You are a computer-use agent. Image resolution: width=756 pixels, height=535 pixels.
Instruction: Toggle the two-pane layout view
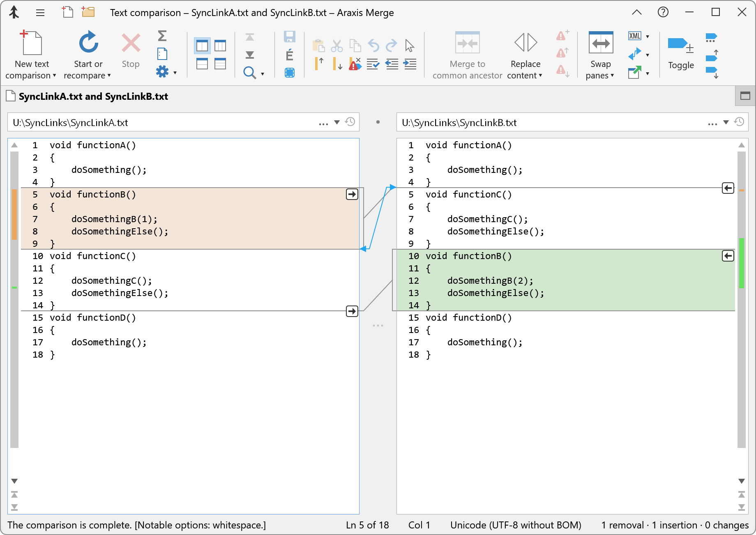click(202, 45)
